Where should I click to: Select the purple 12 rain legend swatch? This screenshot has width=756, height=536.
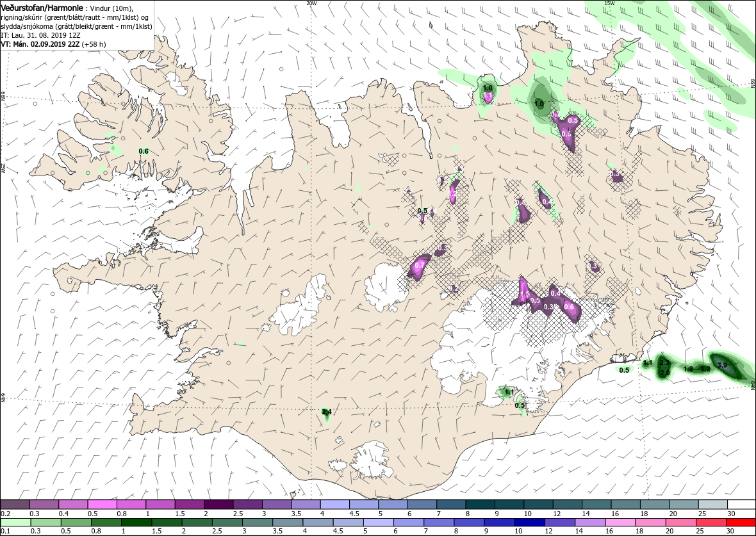(x=559, y=523)
